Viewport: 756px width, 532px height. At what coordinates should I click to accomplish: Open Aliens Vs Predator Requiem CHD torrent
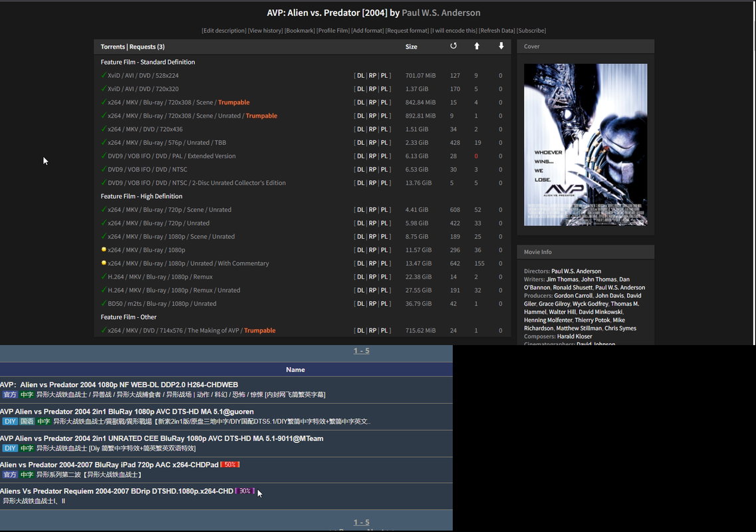tap(116, 491)
